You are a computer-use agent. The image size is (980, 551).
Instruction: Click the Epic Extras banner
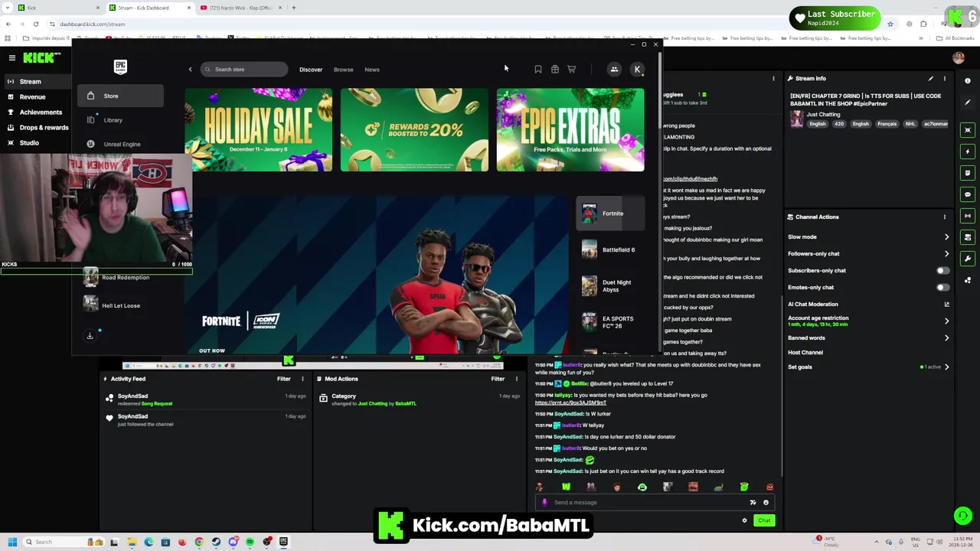570,130
